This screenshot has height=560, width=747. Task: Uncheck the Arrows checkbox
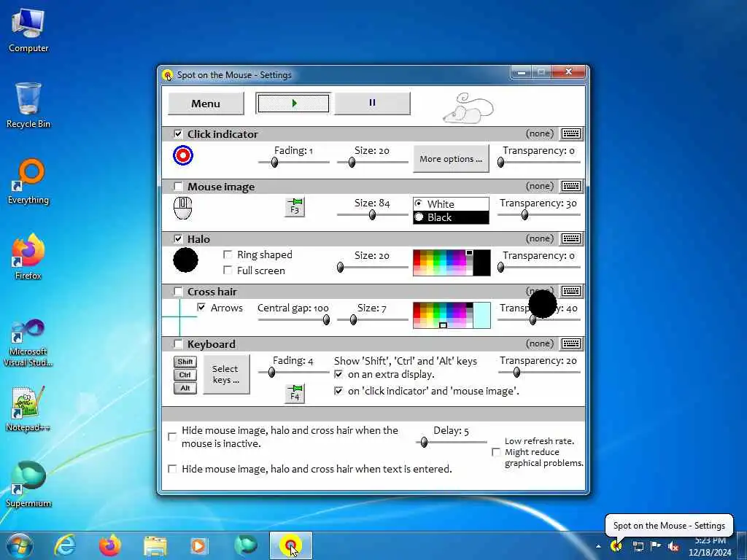[x=201, y=308]
